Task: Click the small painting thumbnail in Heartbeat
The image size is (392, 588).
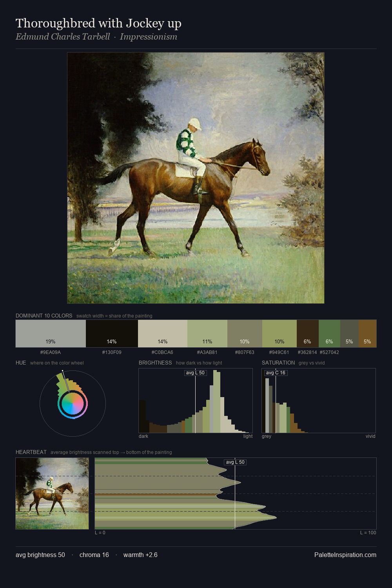Action: [52, 494]
